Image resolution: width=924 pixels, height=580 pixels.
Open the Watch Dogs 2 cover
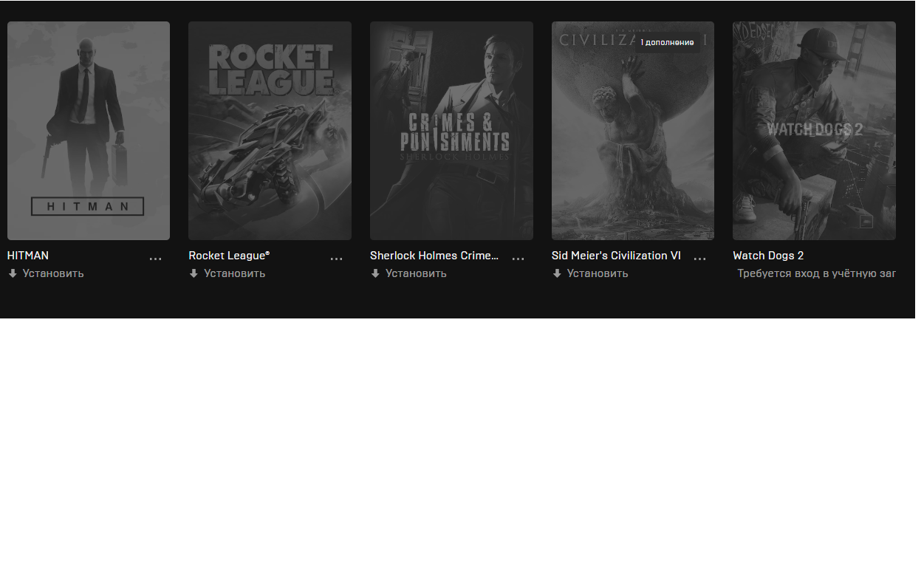814,131
